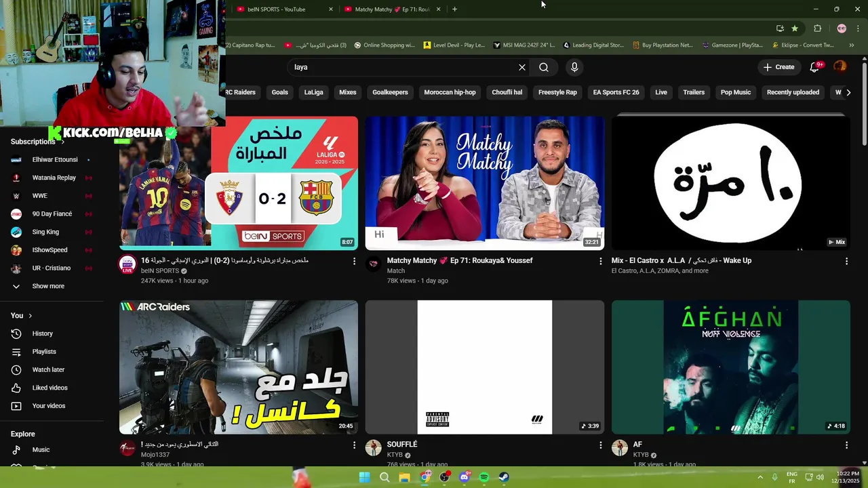Select the Trailers filter chip
Image resolution: width=868 pixels, height=488 pixels.
pos(694,92)
